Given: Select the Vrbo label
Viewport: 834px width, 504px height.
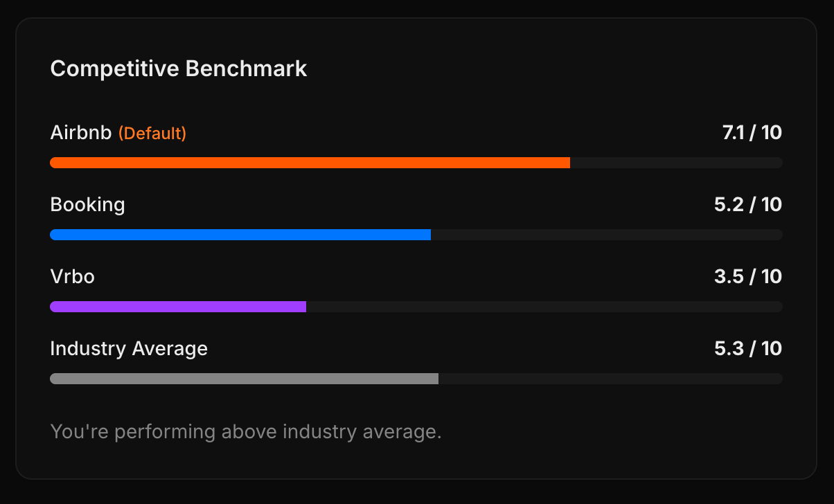Looking at the screenshot, I should tap(72, 277).
